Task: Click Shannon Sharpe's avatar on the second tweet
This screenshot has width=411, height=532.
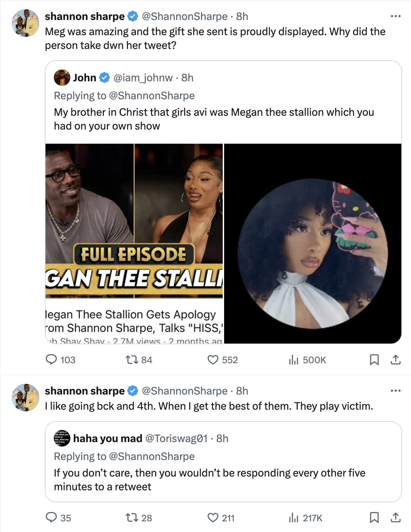Action: coord(26,398)
